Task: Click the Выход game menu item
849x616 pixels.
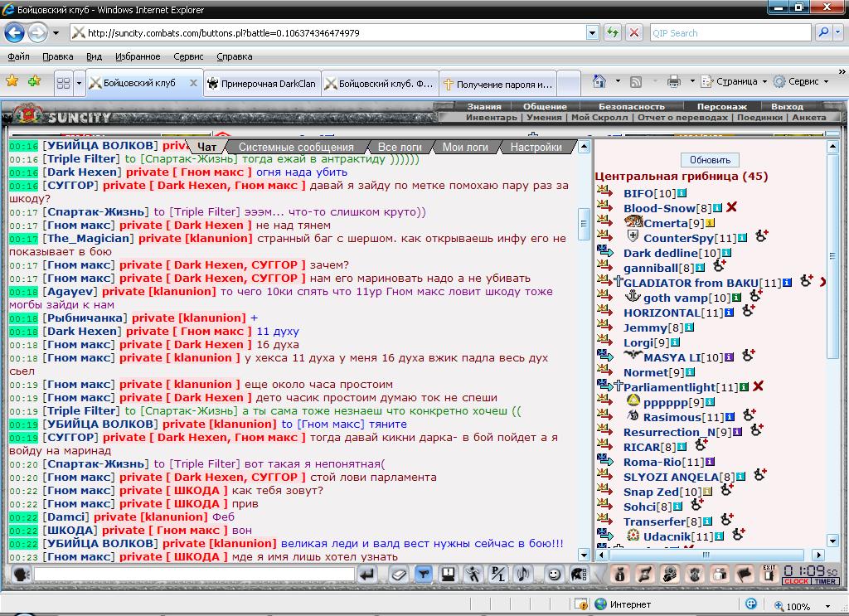Action: pyautogui.click(x=787, y=107)
